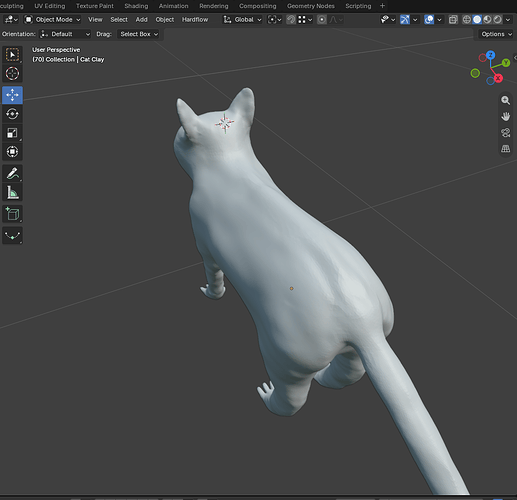Open the Add menu

coord(141,20)
